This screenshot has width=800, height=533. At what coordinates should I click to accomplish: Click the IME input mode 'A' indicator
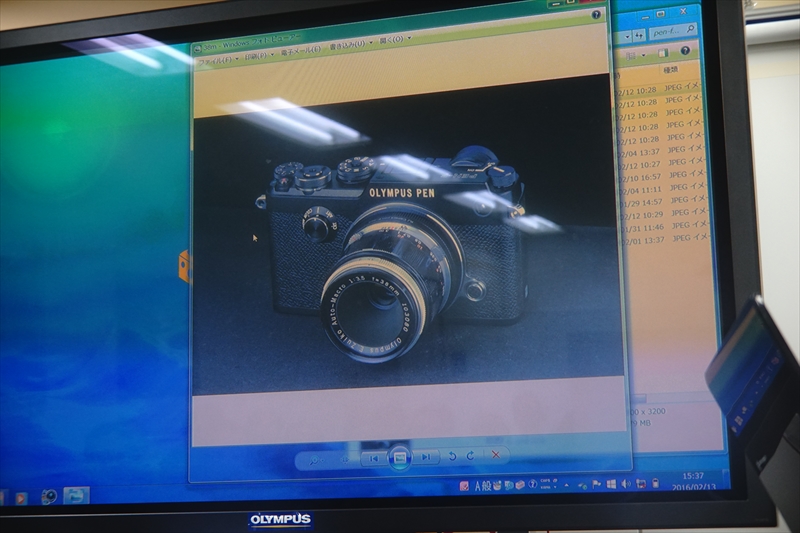click(x=478, y=486)
